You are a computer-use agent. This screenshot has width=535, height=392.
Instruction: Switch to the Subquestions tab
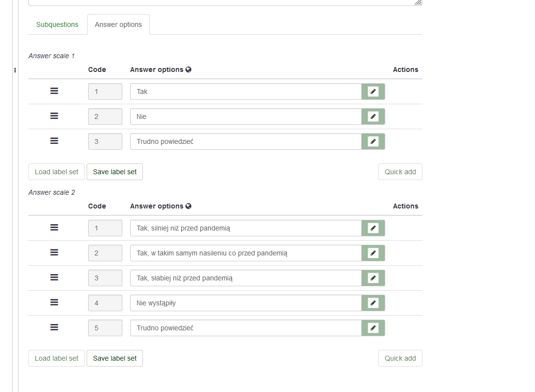[x=57, y=24]
